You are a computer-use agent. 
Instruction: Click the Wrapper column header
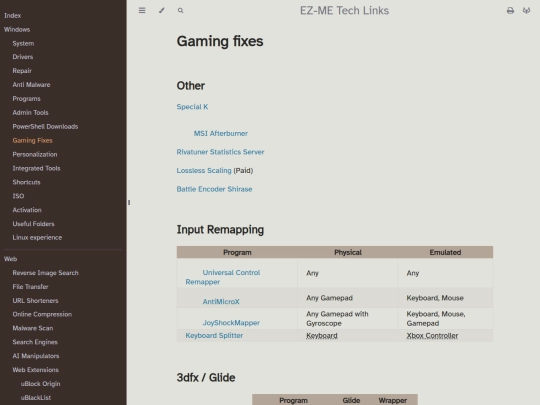tap(393, 401)
